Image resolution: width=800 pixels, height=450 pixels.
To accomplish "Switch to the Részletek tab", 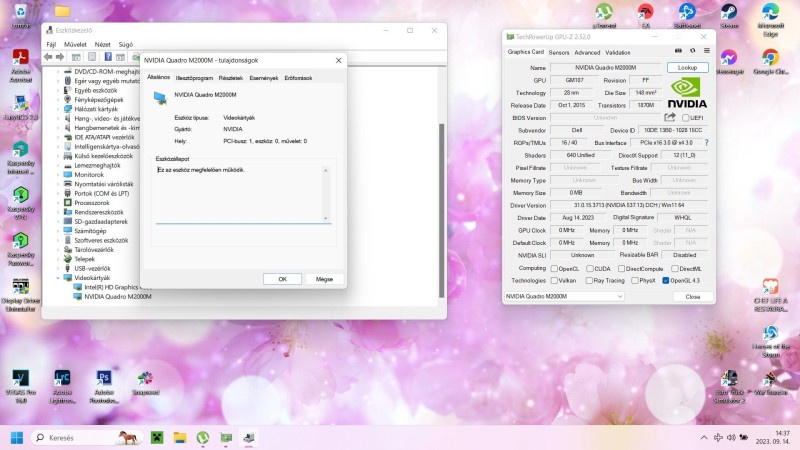I will (231, 78).
